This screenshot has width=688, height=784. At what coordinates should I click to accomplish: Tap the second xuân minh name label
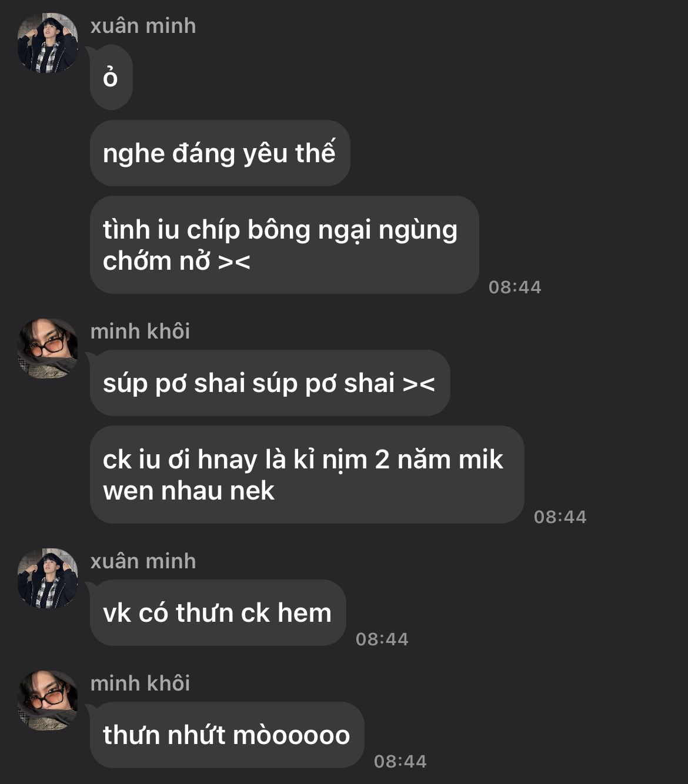[x=143, y=561]
